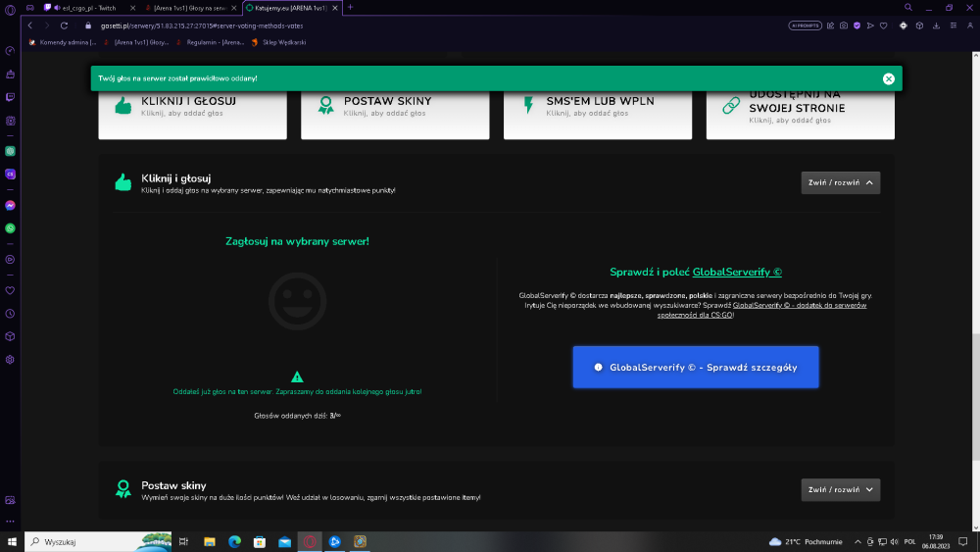Select the KLIKNIJ I GŁOSUJ voting card

[192, 115]
